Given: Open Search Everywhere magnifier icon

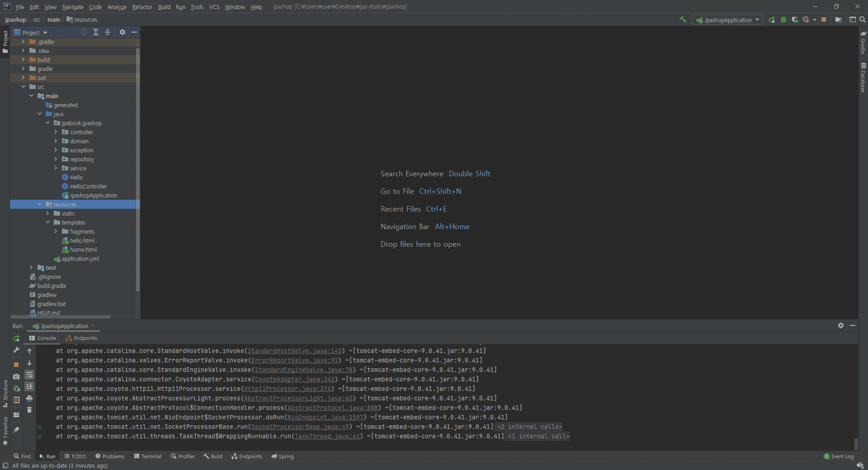Looking at the screenshot, I should pos(863,19).
